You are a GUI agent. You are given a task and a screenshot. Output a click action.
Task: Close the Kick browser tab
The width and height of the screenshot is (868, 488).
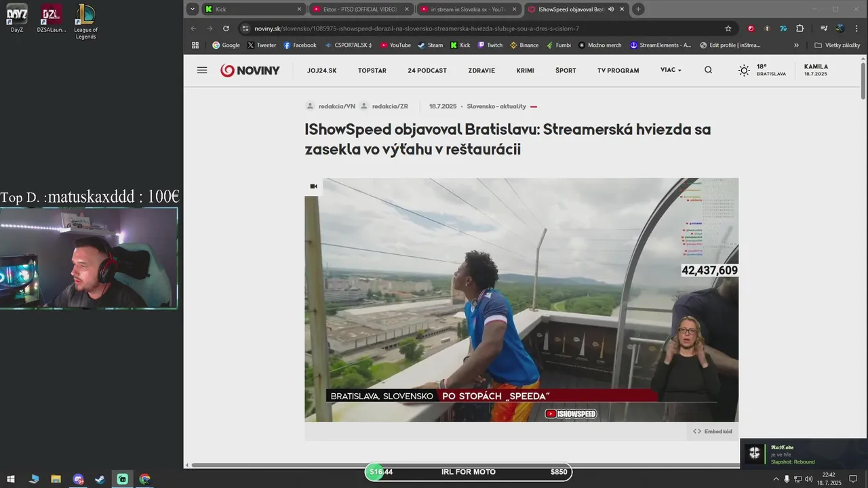[299, 9]
